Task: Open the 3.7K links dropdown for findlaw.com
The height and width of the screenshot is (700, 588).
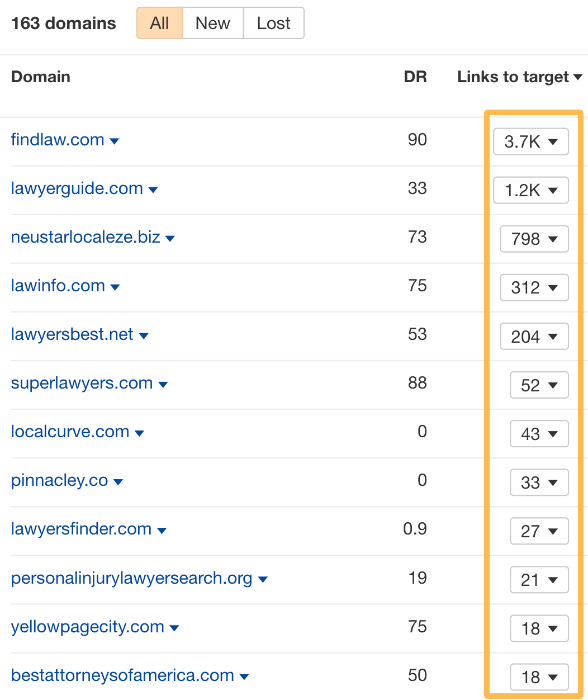Action: pos(531,141)
